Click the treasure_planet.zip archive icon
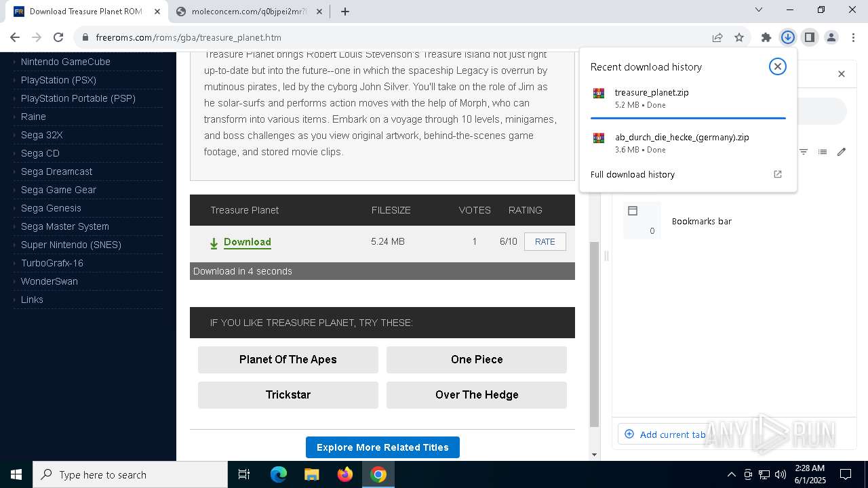Image resolution: width=868 pixels, height=488 pixels. [x=599, y=94]
